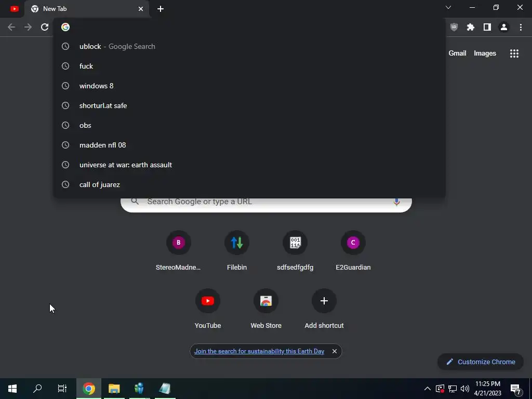Open a new tab with plus button
Image resolution: width=532 pixels, height=399 pixels.
point(161,9)
